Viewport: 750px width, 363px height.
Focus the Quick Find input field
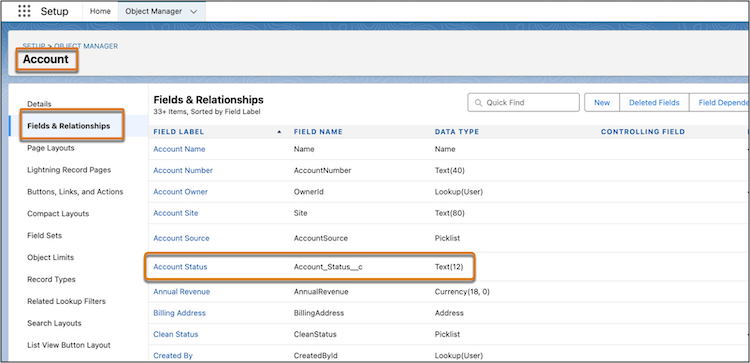[x=523, y=102]
